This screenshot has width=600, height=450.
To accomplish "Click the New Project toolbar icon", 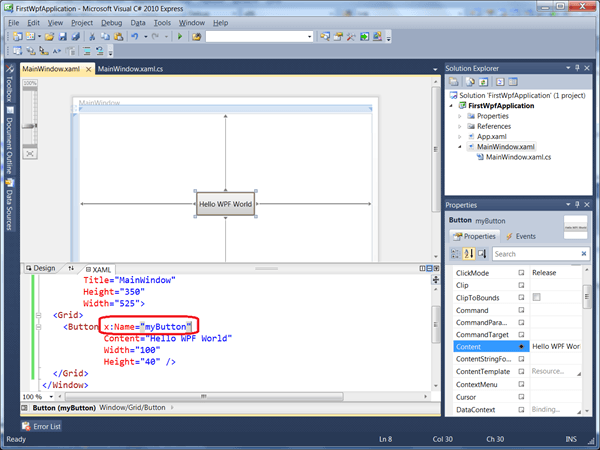I will 17,36.
